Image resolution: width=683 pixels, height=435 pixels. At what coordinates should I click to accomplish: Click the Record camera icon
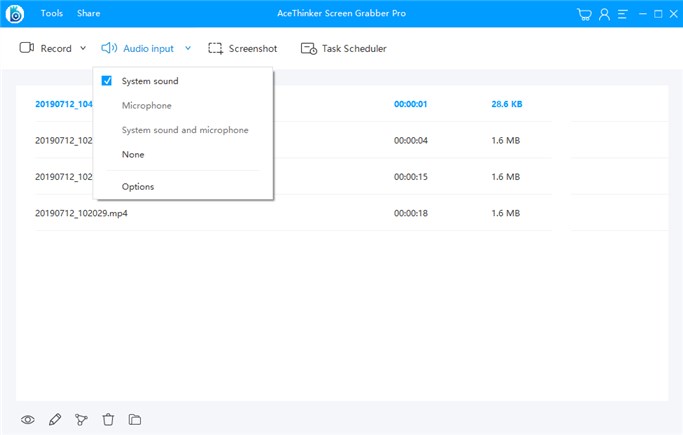point(27,47)
